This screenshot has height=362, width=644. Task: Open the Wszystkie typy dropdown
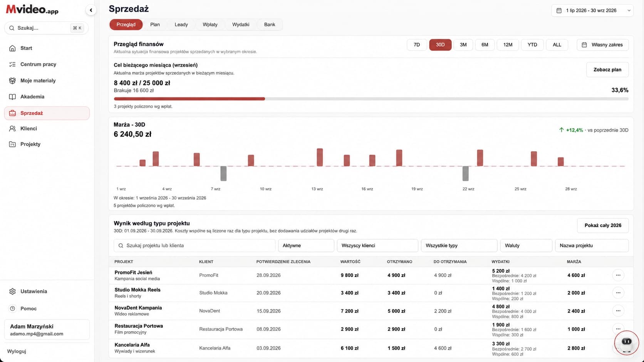click(459, 245)
